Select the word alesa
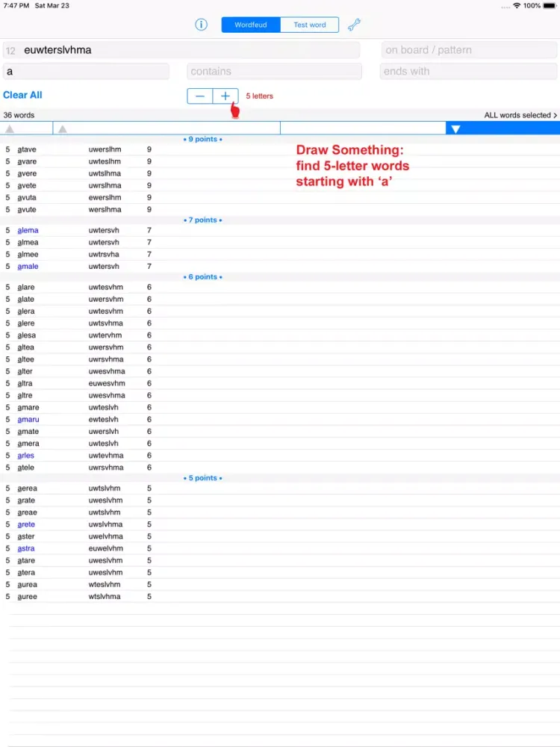 [27, 335]
